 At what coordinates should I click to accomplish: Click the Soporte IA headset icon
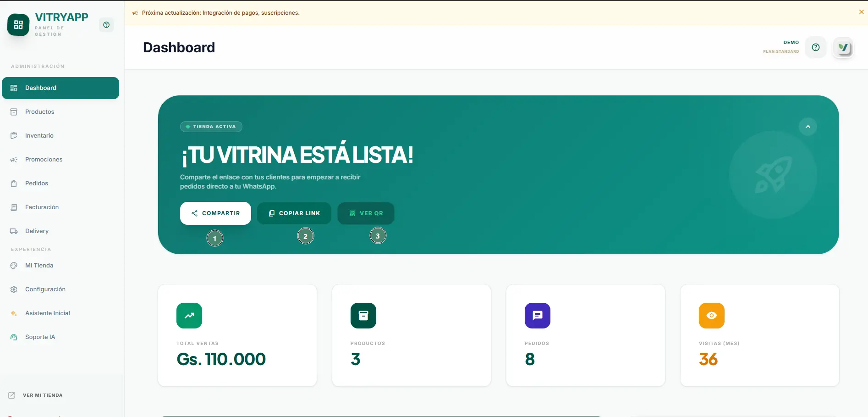(x=14, y=337)
